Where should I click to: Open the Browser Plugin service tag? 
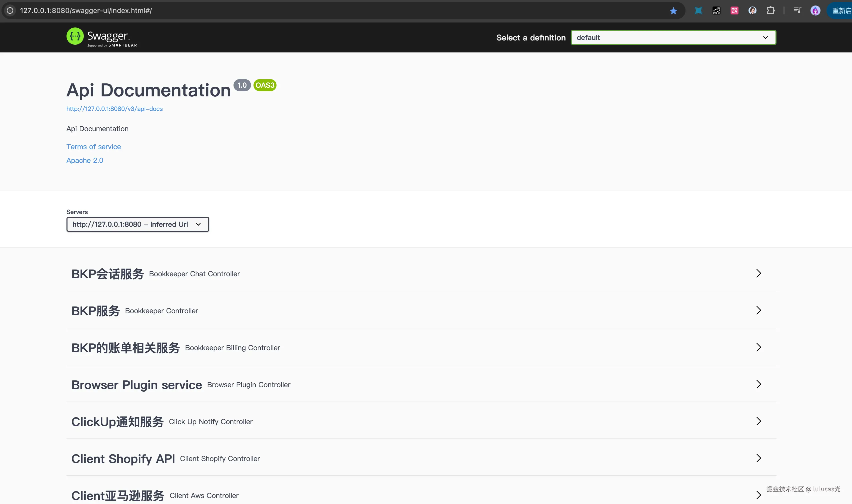point(136,385)
